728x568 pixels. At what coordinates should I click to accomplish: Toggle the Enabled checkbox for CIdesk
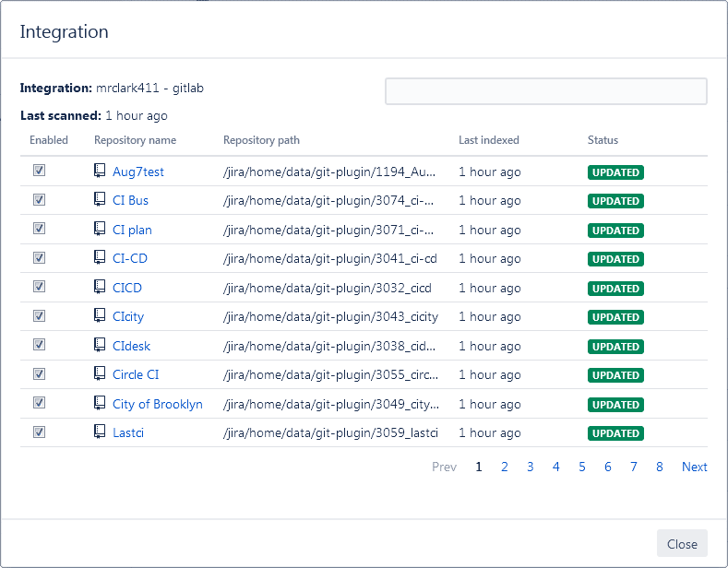39,345
